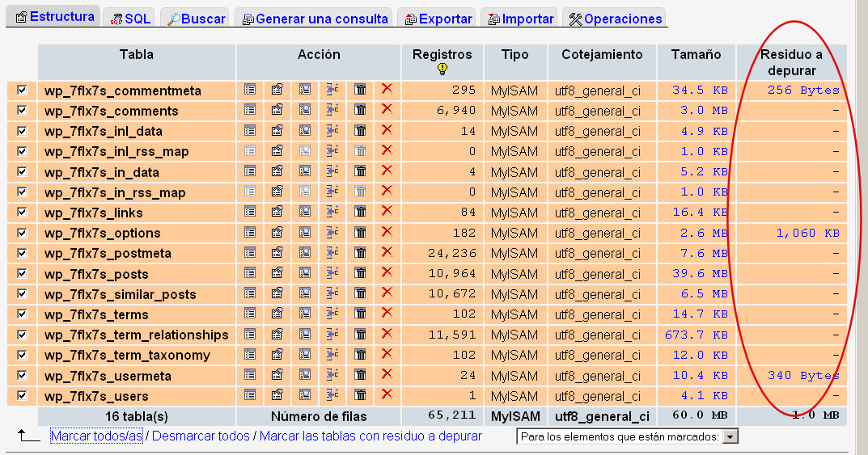This screenshot has height=455, width=868.
Task: Open structure icon for wp_7flx7s_posts
Action: 277,273
